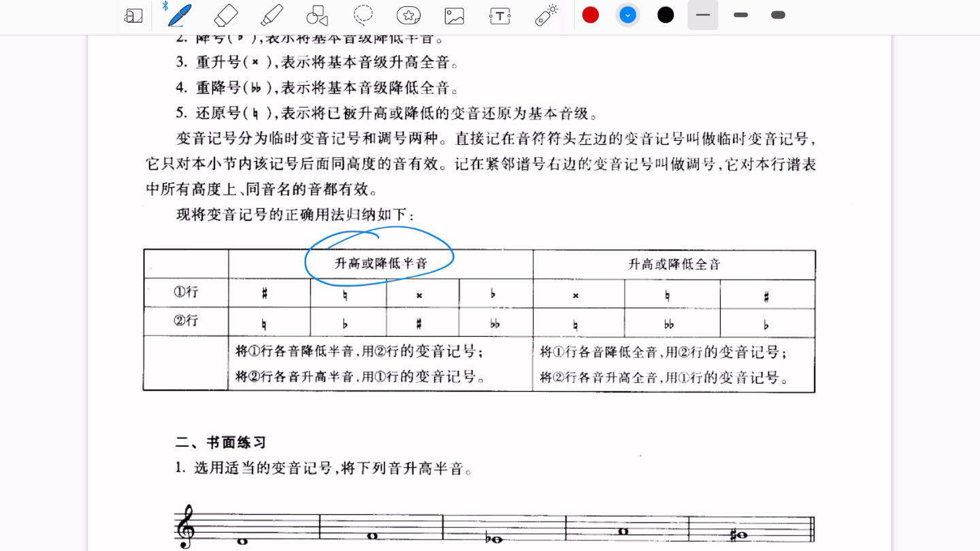Select the Image insert tool
Image resolution: width=980 pixels, height=551 pixels.
(x=454, y=16)
